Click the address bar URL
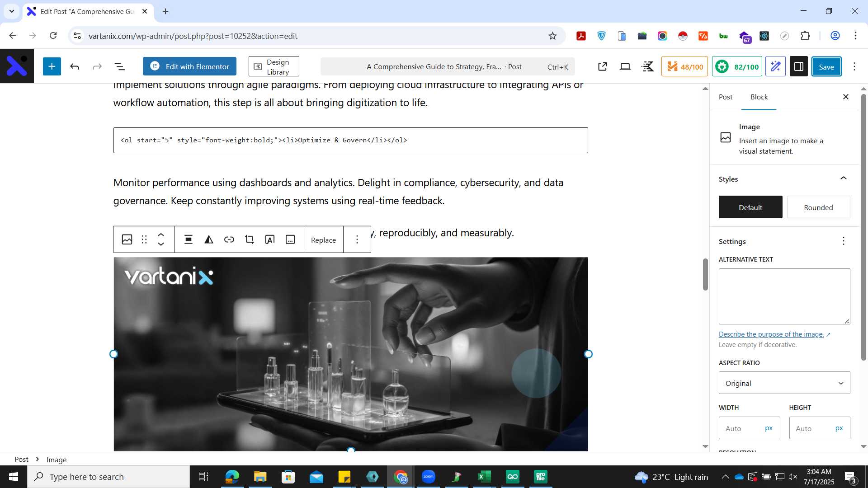This screenshot has height=488, width=868. pyautogui.click(x=193, y=36)
